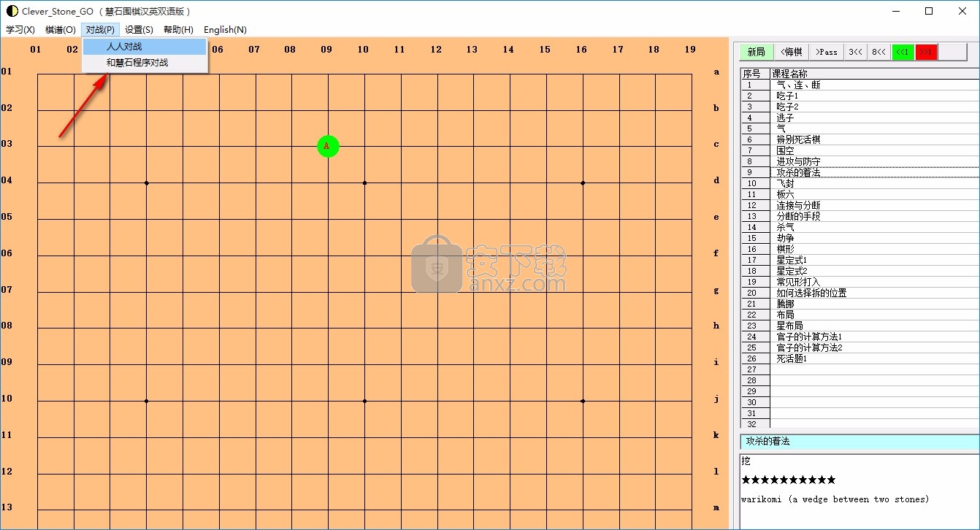Select lesson 劫争
Image resolution: width=980 pixels, height=530 pixels.
tap(874, 238)
